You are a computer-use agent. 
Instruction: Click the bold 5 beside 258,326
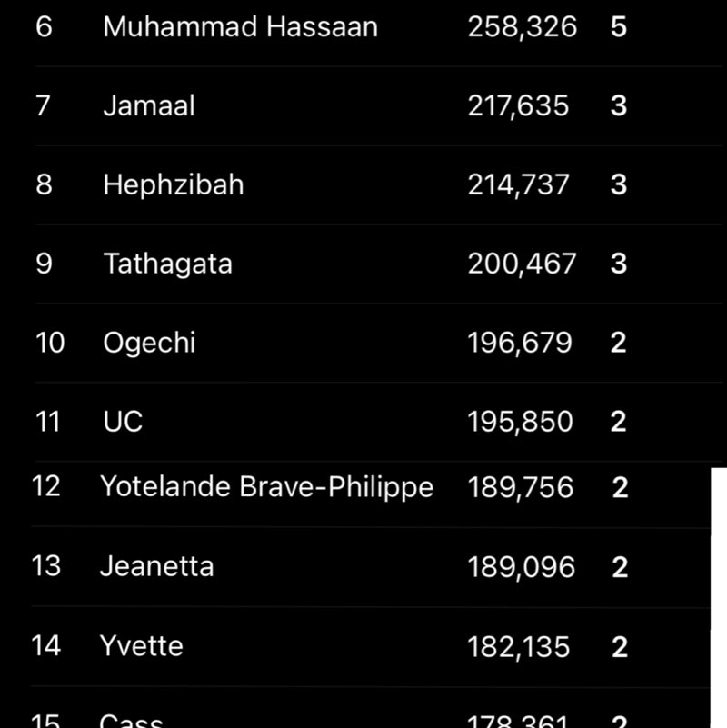coord(619,27)
